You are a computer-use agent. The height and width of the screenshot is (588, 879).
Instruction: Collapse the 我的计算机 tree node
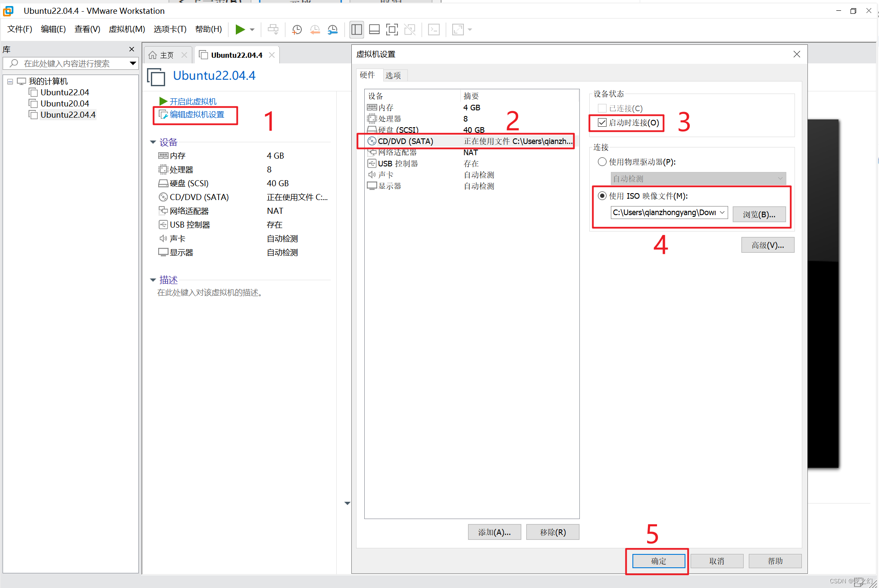coord(10,81)
